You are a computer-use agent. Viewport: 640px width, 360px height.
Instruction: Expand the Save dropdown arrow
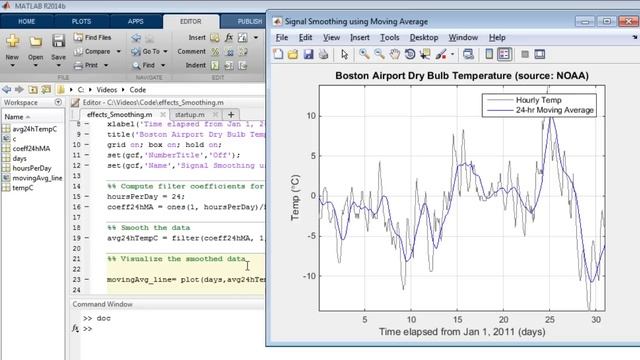(x=58, y=66)
